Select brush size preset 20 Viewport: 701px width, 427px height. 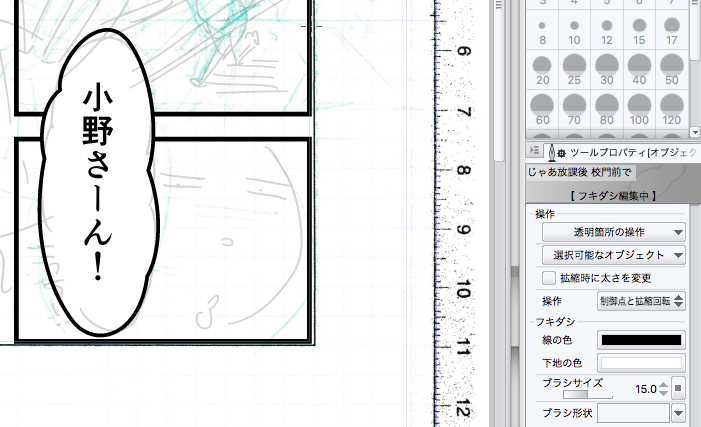542,70
